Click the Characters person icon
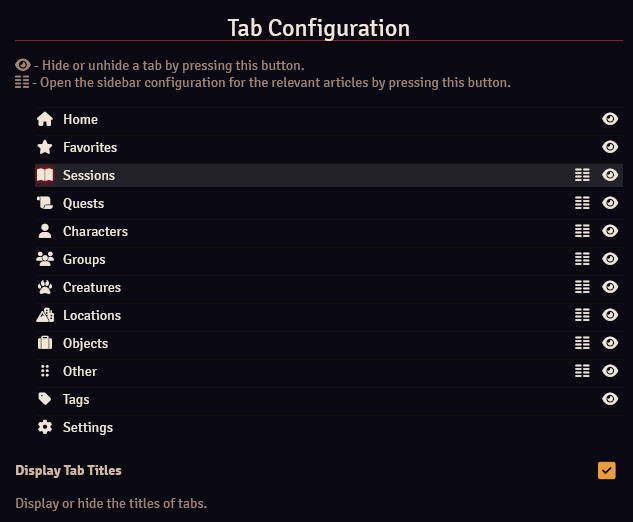 tap(45, 231)
